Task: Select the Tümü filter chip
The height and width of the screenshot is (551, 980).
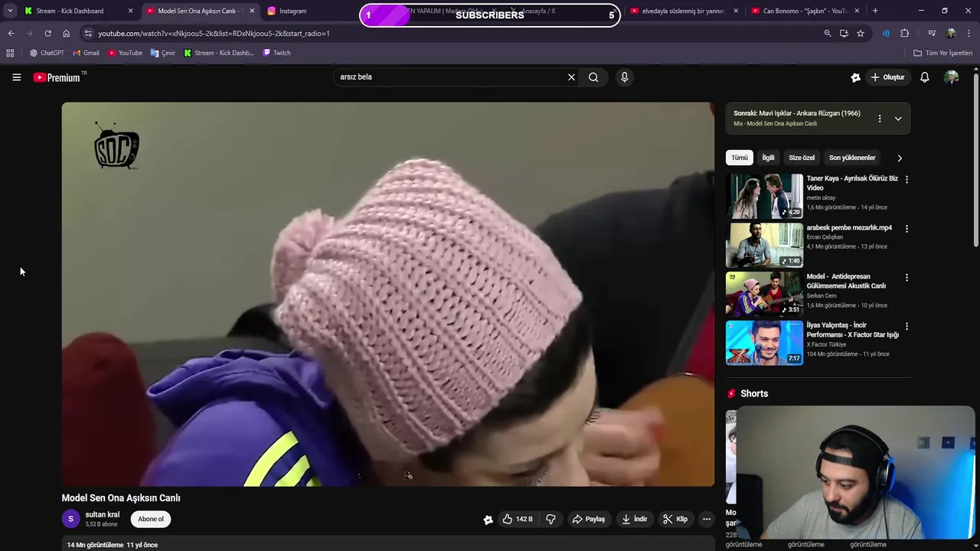Action: (x=740, y=158)
